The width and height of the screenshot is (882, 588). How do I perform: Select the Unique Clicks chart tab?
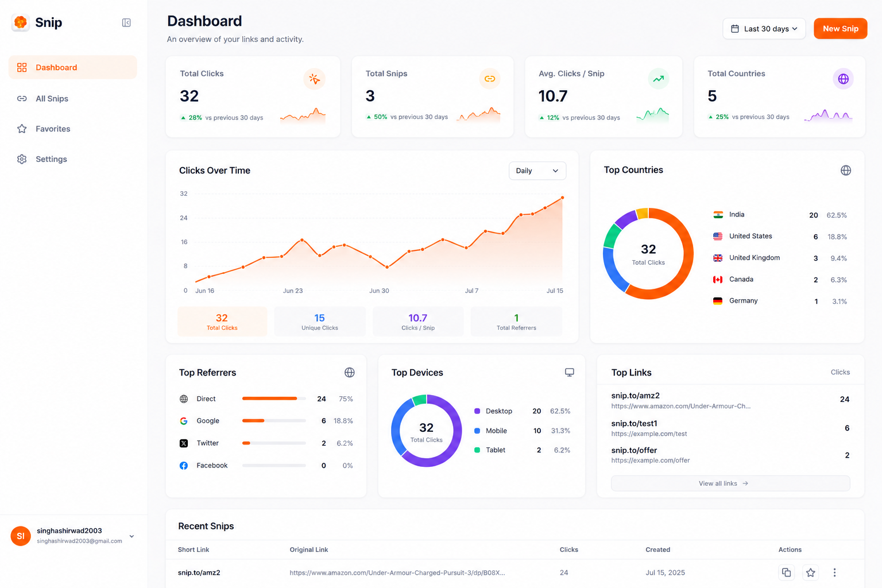pos(320,322)
